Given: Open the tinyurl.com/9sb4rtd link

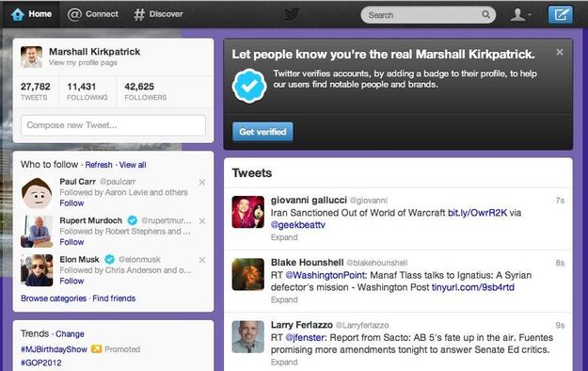Looking at the screenshot, I should 473,287.
